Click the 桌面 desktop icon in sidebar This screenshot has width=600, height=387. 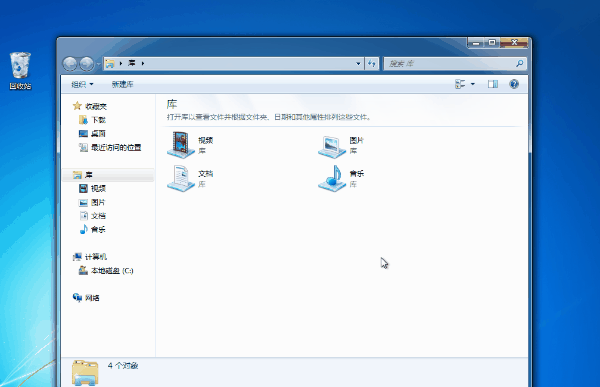click(x=83, y=134)
